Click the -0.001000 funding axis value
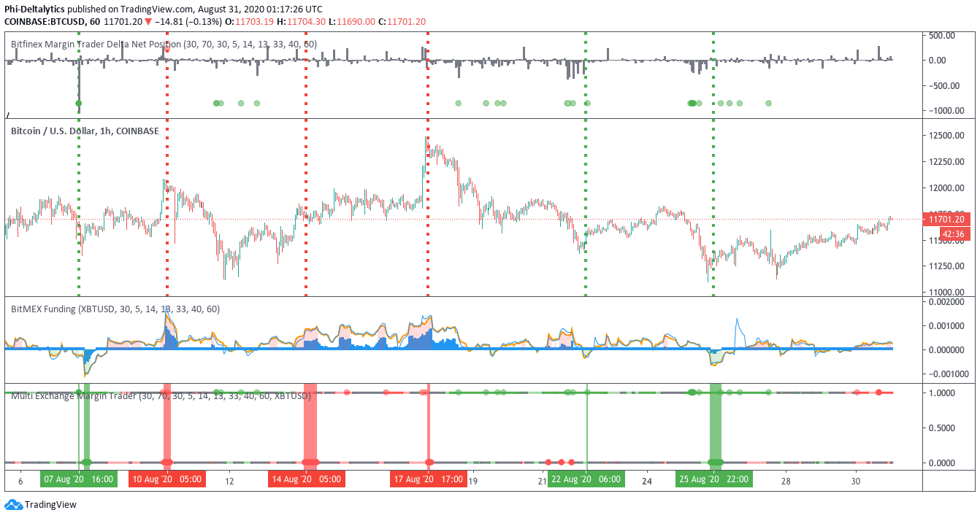 (x=947, y=374)
